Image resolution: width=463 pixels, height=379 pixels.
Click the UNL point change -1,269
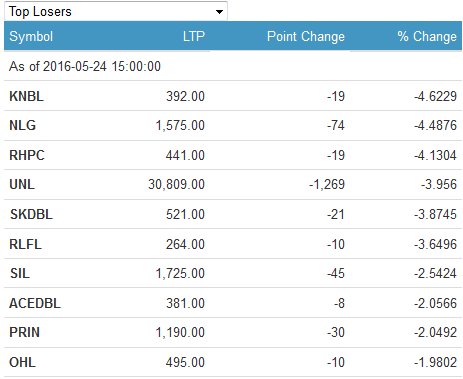(x=327, y=184)
